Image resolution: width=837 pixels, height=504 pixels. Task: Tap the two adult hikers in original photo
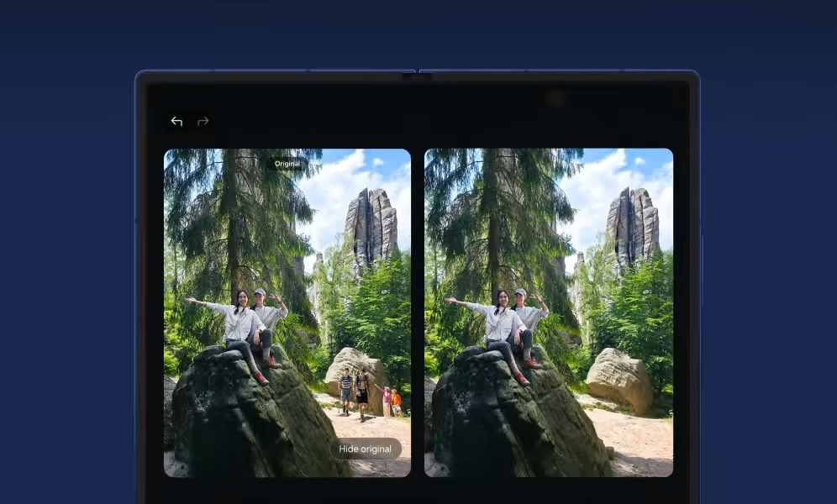pos(354,391)
